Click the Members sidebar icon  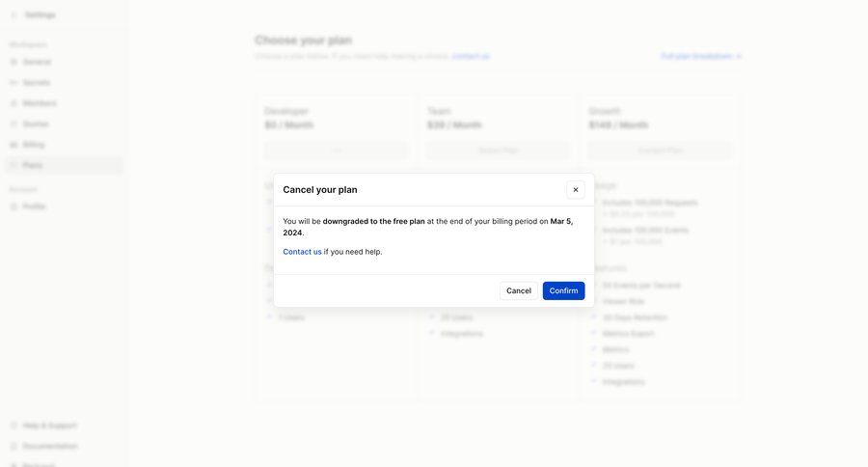click(x=14, y=103)
